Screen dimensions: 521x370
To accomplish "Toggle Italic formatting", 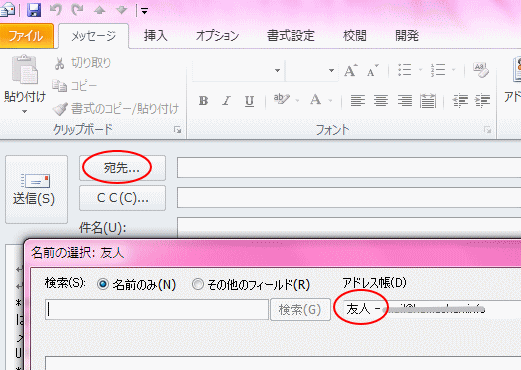I will [226, 100].
